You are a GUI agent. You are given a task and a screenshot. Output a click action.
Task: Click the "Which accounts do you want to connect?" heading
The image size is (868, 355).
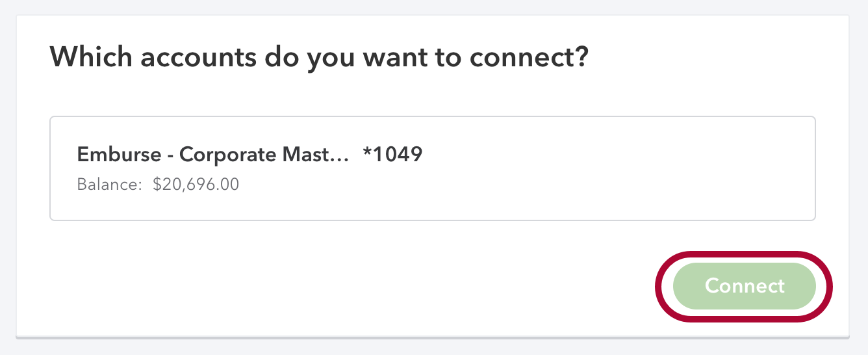(x=319, y=58)
